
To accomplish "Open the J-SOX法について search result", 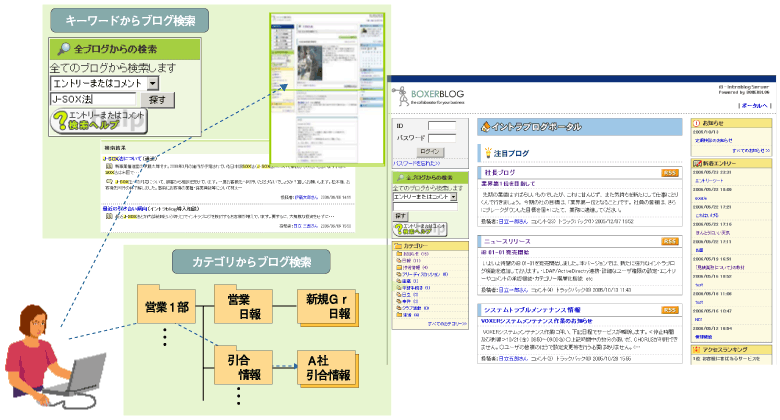I will coord(130,158).
